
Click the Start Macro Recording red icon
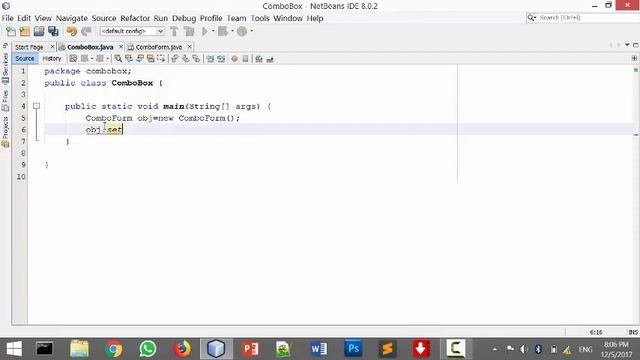(x=234, y=59)
